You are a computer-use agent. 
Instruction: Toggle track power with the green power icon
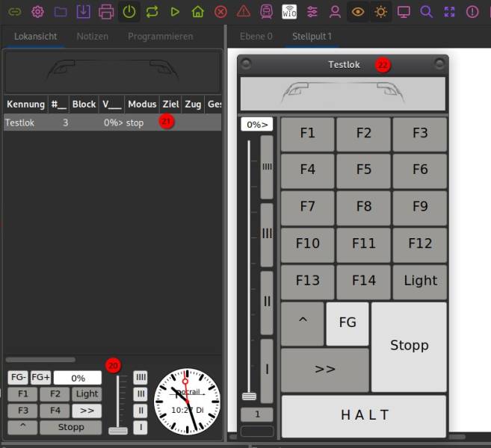click(x=129, y=12)
